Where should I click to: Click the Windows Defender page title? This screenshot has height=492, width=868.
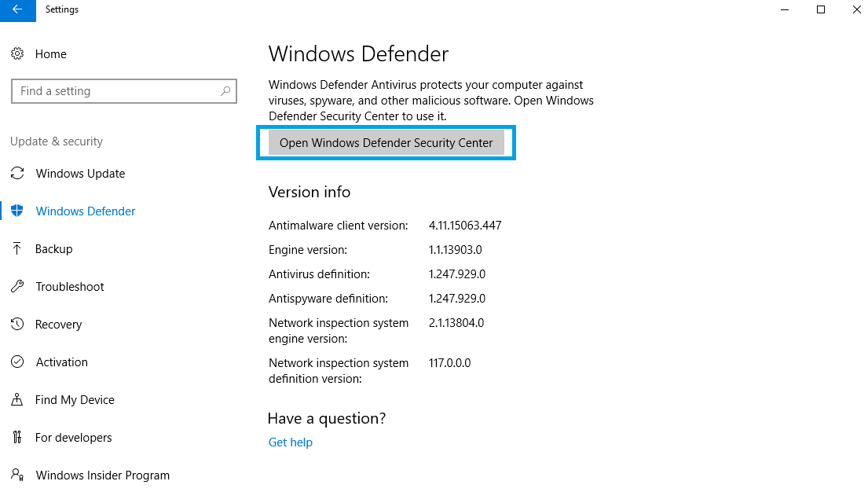point(358,53)
